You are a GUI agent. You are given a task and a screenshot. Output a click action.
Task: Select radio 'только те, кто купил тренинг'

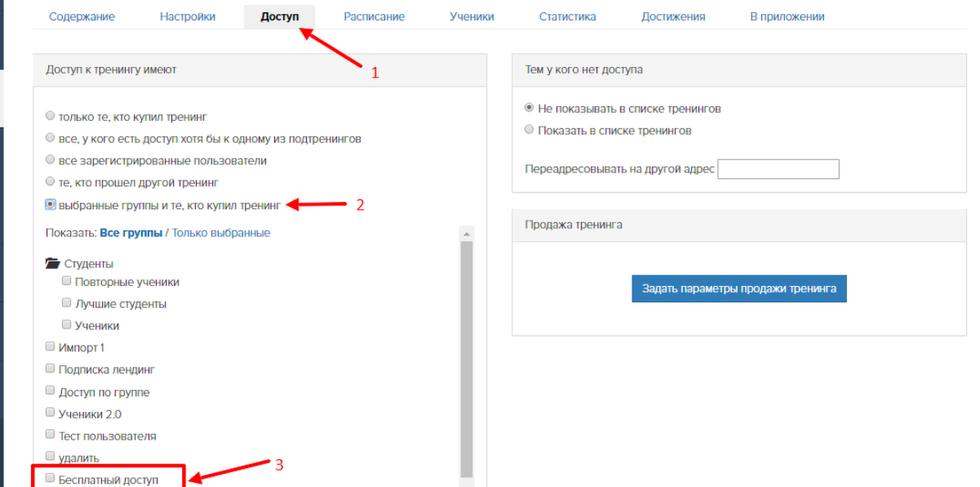[x=51, y=117]
